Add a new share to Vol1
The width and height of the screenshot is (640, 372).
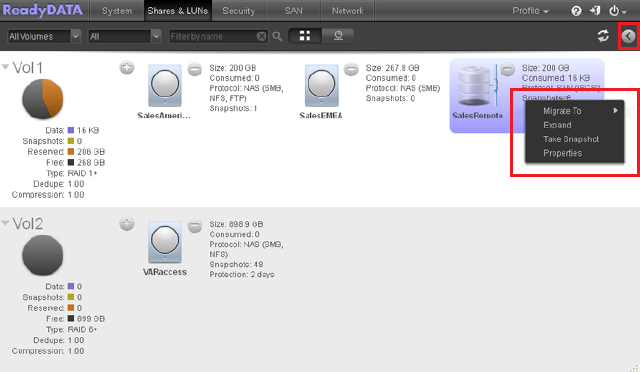coord(127,67)
